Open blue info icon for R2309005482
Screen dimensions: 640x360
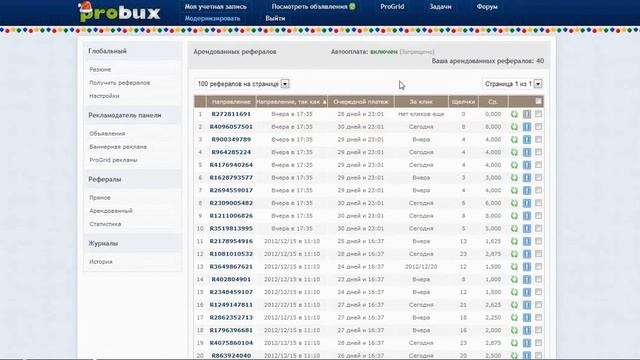click(x=527, y=203)
